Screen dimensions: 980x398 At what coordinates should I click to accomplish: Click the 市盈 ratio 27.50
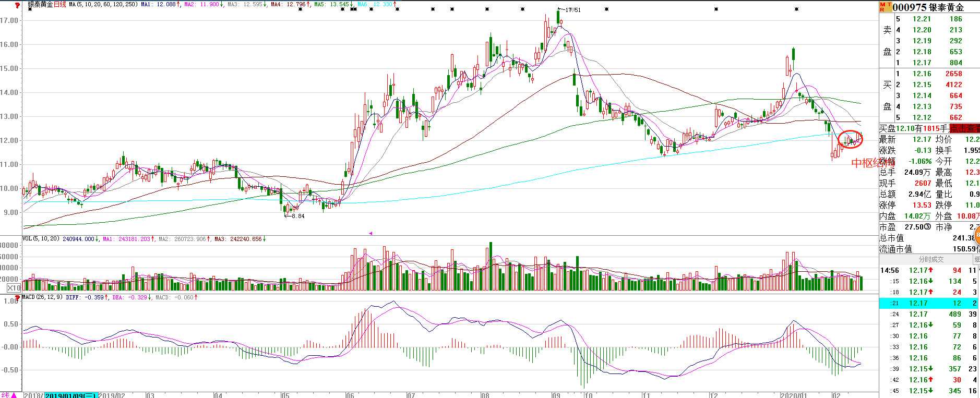click(914, 227)
